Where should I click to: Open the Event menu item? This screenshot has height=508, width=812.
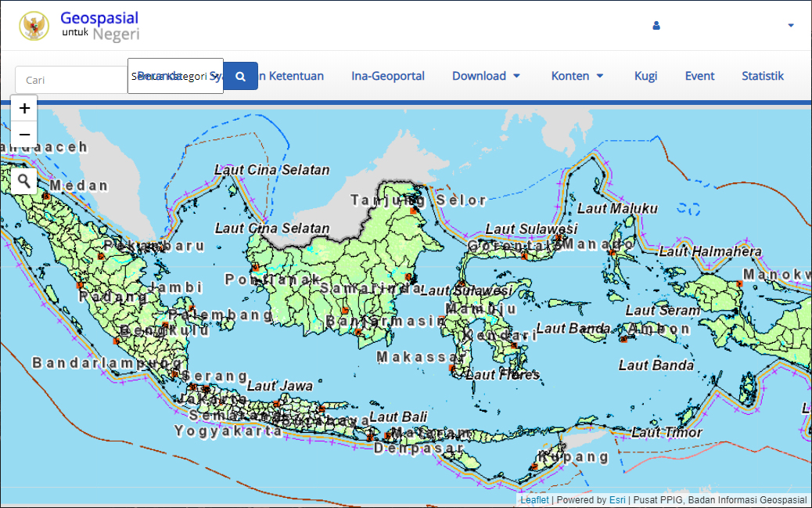pyautogui.click(x=699, y=76)
